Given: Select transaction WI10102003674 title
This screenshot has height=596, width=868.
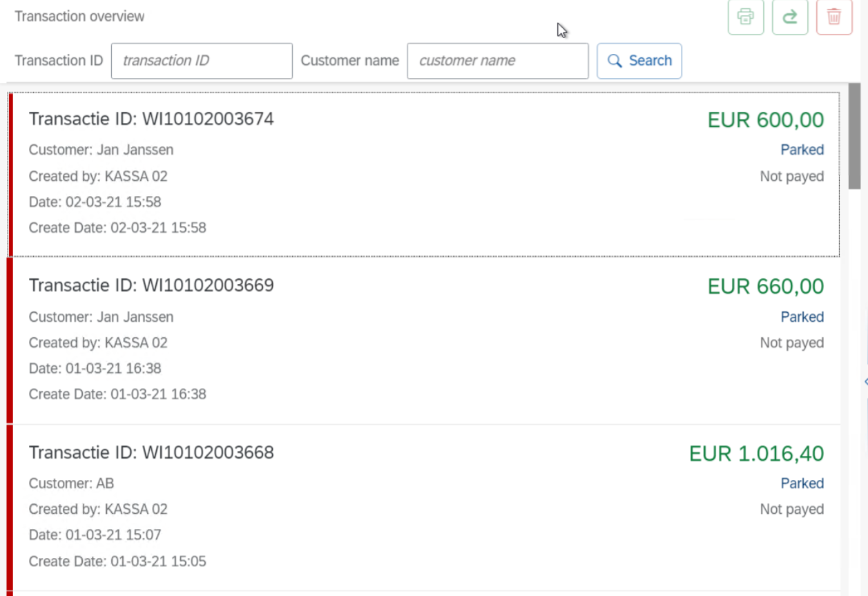Looking at the screenshot, I should (x=151, y=119).
